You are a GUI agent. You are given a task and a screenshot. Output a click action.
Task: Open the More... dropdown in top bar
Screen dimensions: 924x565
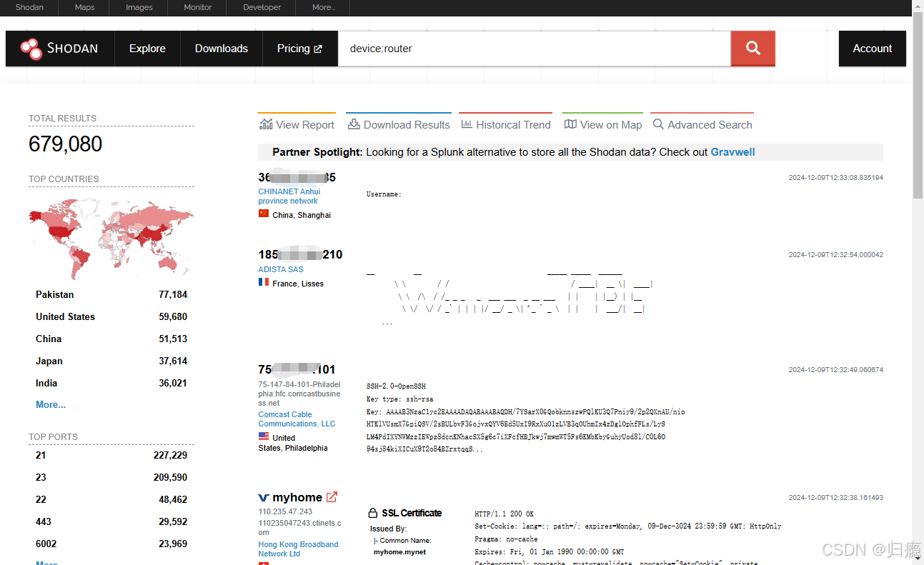pos(323,8)
